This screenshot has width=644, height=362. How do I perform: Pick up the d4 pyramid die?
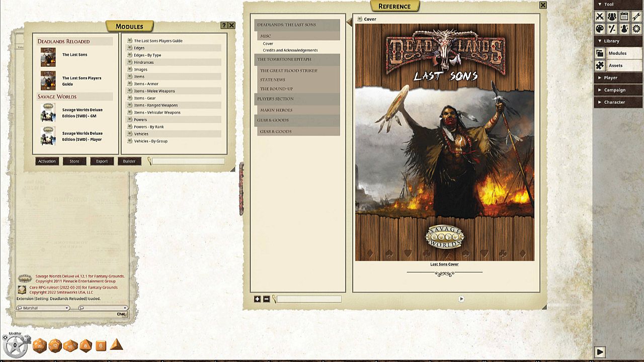[116, 344]
